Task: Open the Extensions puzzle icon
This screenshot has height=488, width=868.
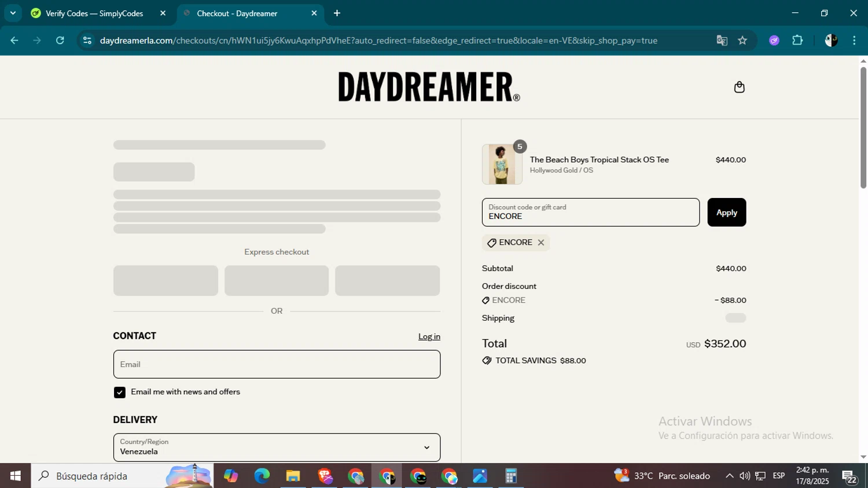Action: click(x=797, y=41)
